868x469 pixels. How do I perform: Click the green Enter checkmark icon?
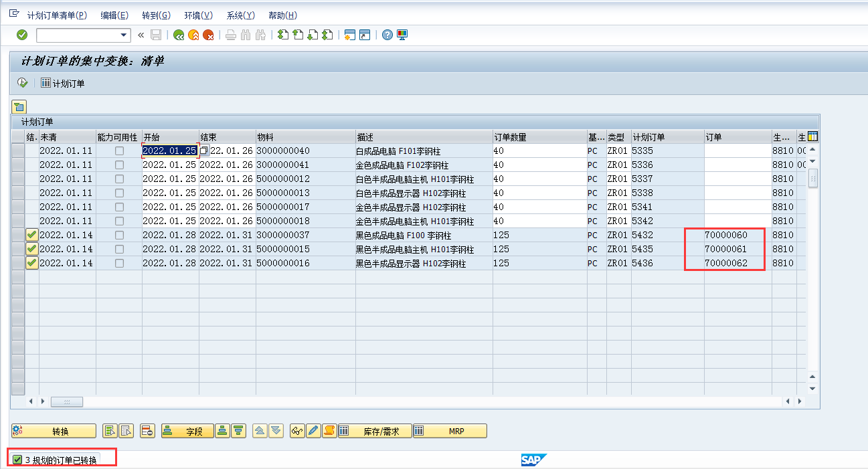click(22, 33)
